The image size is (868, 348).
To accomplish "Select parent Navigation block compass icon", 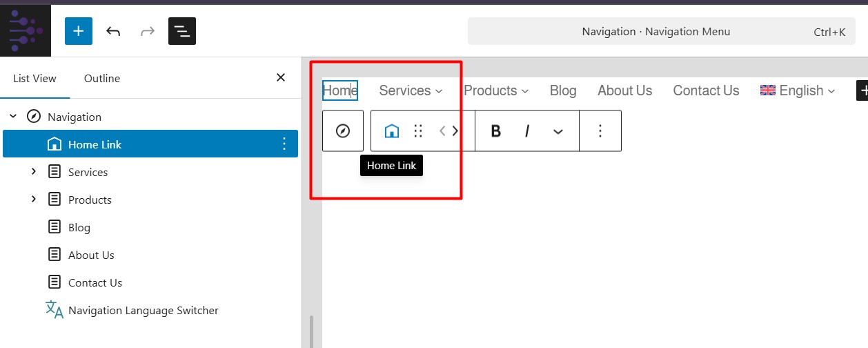I will (343, 130).
